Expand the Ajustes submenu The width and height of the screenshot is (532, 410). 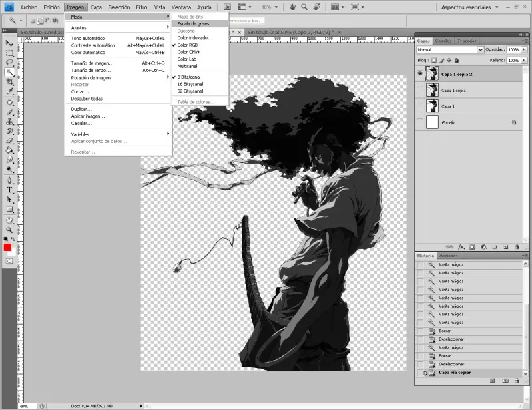(118, 27)
